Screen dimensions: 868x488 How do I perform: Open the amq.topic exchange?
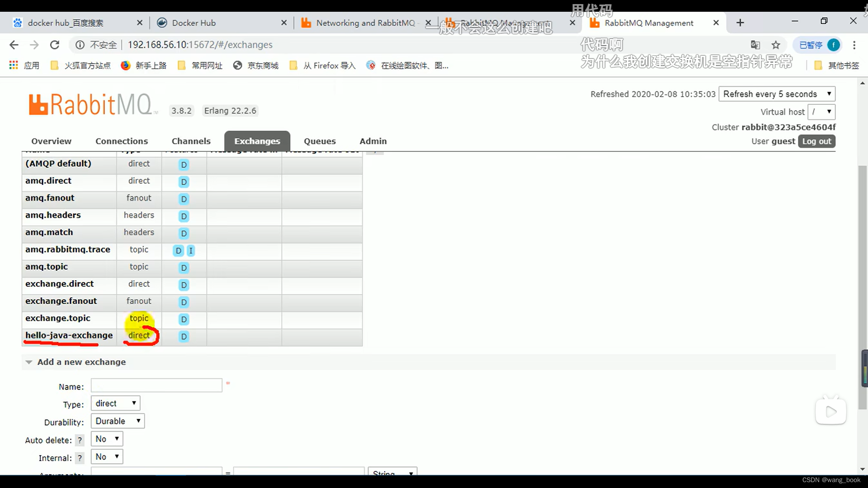pos(47,267)
